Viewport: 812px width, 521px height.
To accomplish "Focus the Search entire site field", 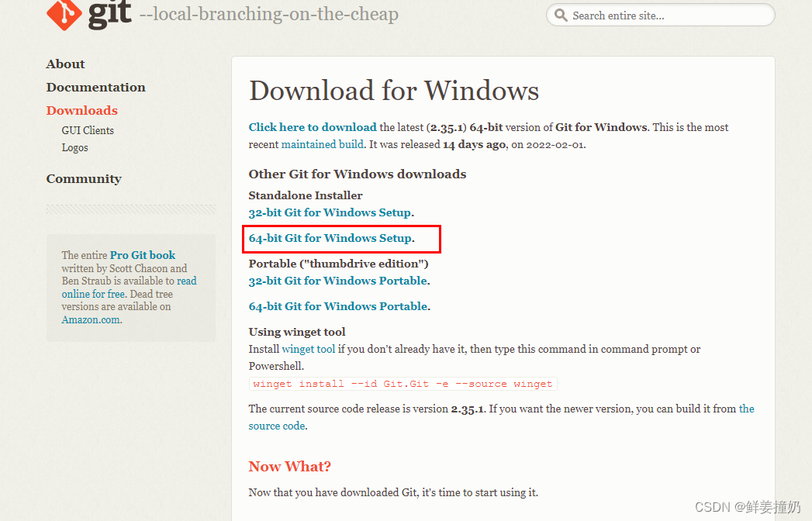I will [x=660, y=15].
